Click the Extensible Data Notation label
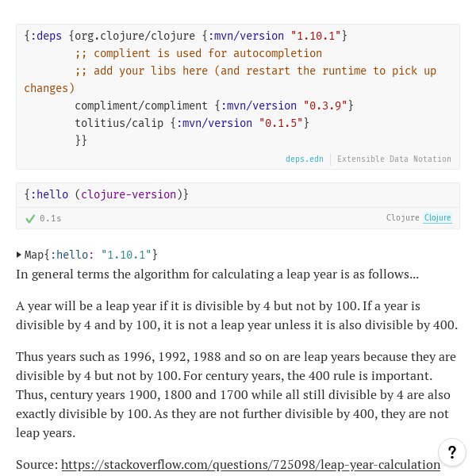The height and width of the screenshot is (476, 476). click(394, 159)
